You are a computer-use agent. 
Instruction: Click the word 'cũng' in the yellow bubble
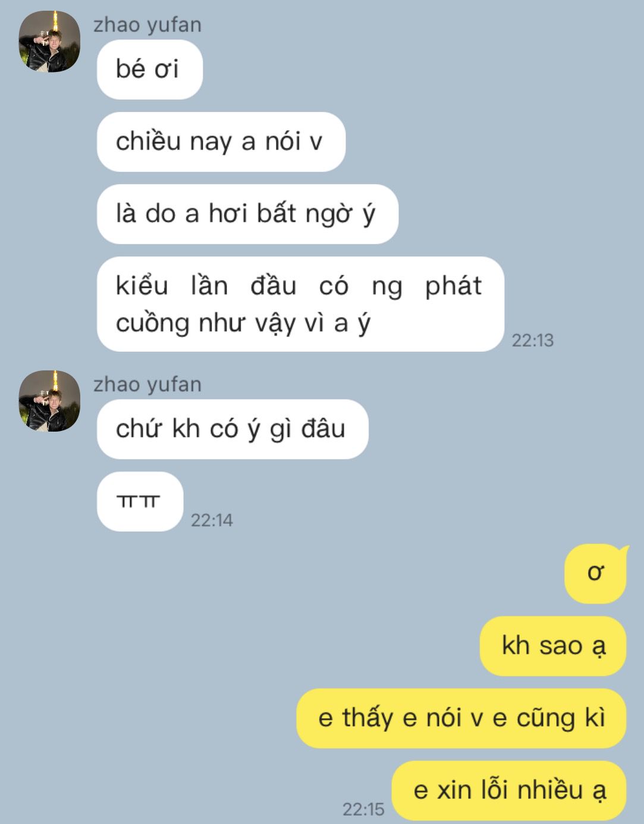click(x=546, y=719)
